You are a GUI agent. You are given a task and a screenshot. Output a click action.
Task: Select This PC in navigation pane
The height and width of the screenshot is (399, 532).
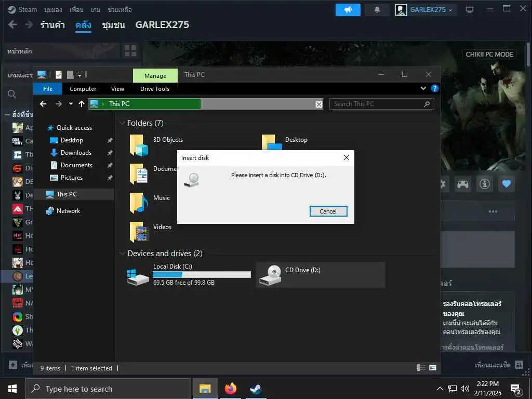[66, 194]
